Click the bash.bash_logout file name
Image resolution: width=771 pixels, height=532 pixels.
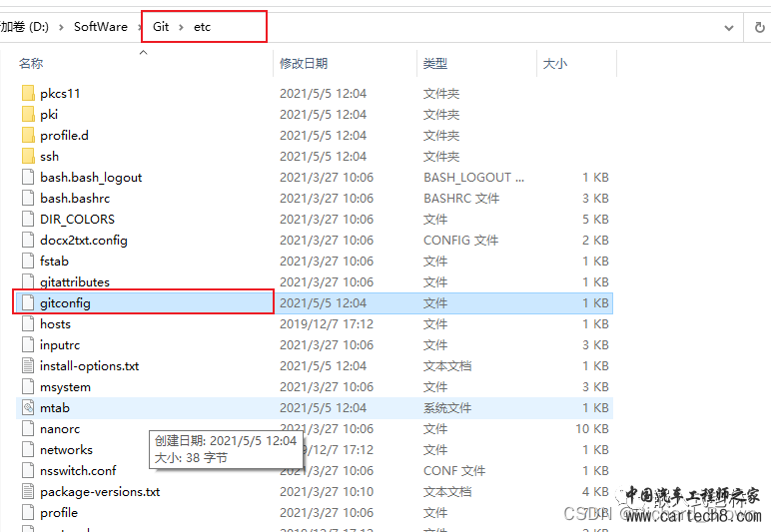[x=91, y=178]
